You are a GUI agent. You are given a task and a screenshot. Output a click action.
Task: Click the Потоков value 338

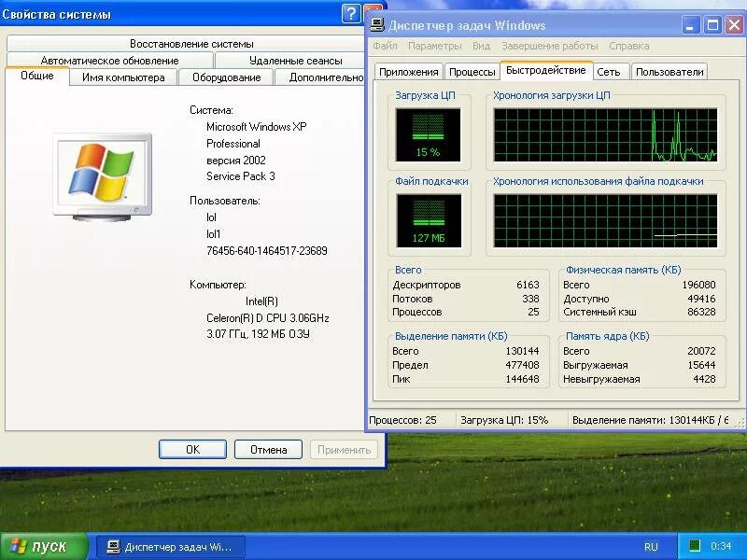point(530,299)
